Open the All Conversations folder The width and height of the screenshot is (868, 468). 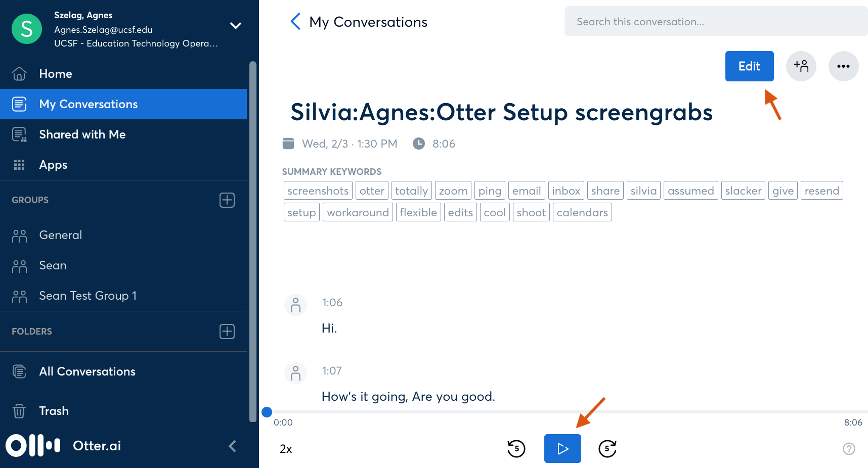coord(87,371)
